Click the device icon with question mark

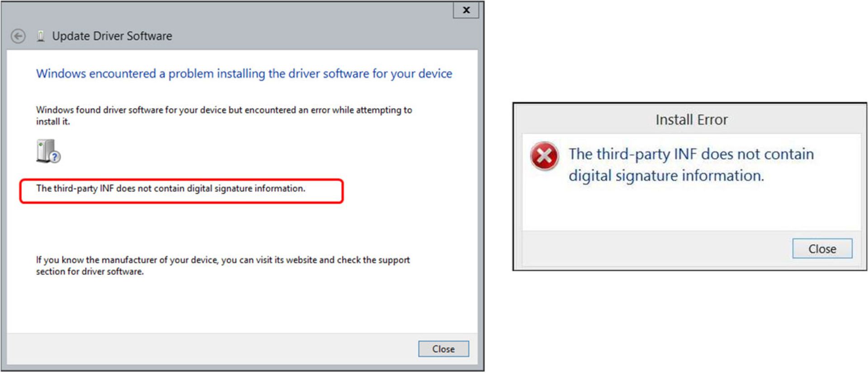[48, 151]
